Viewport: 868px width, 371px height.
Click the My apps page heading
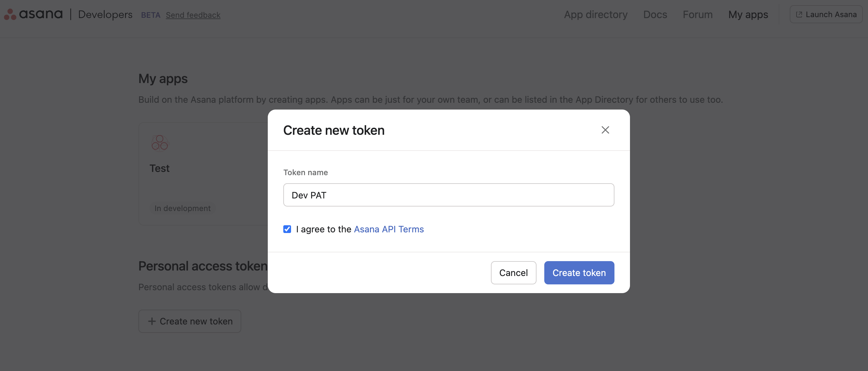coord(163,79)
